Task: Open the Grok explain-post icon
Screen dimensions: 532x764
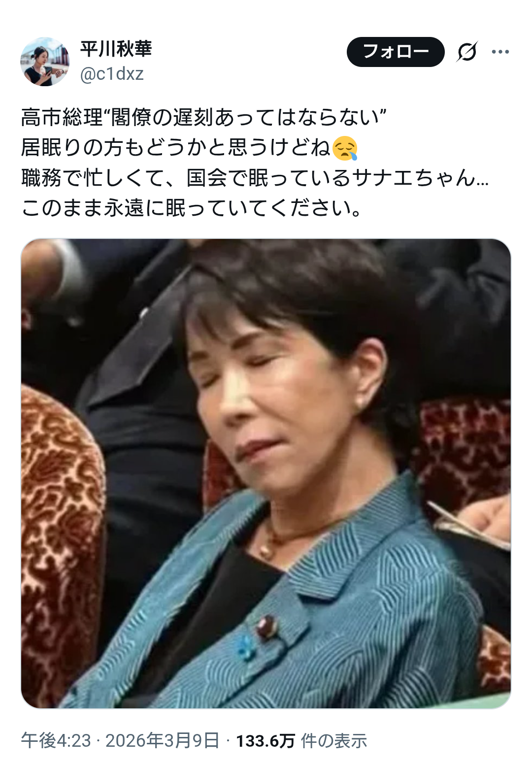Action: click(466, 52)
